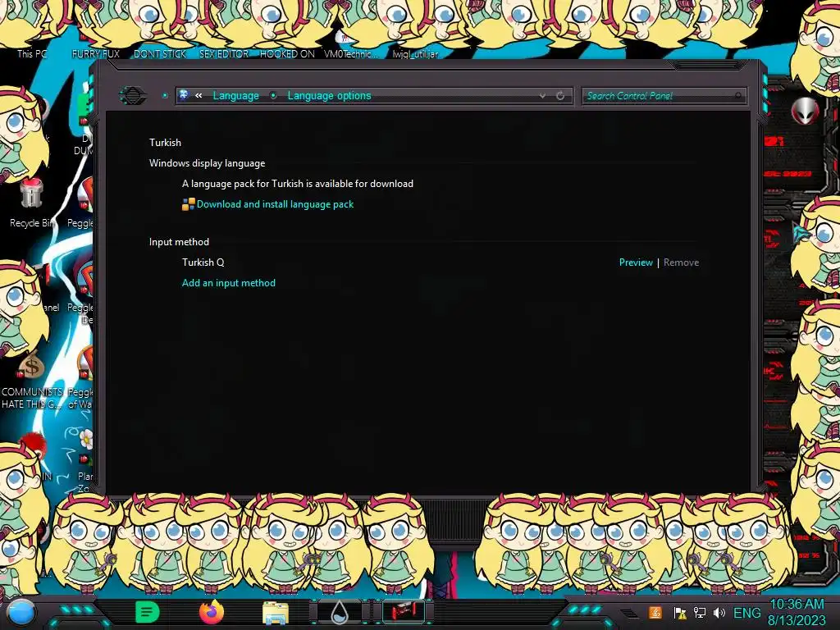Expand the hidden breadcrumb chevron «

point(199,95)
